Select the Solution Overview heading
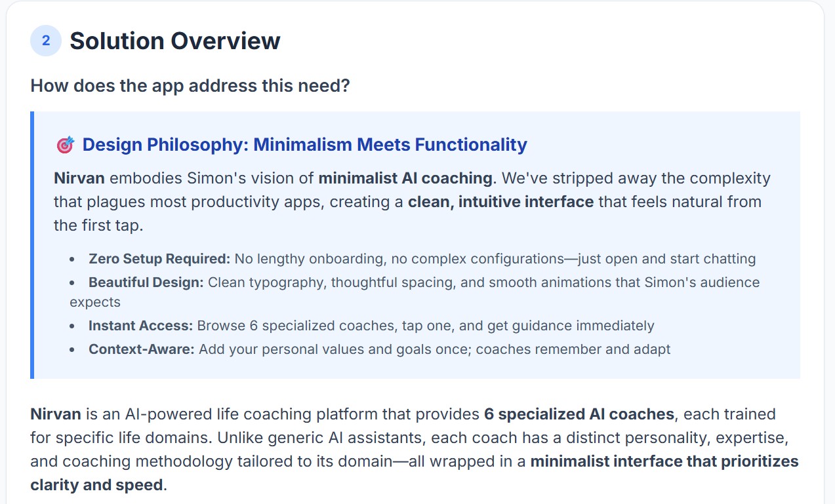 [x=175, y=41]
